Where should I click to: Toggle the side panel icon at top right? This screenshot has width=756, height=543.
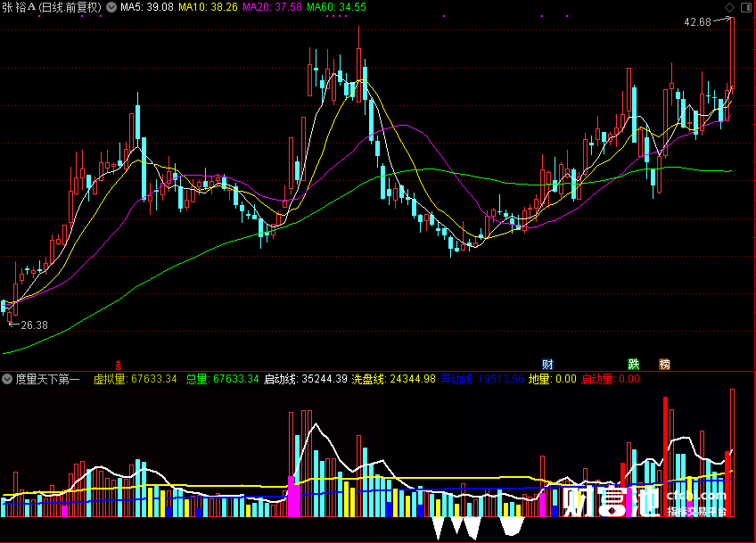coord(745,7)
